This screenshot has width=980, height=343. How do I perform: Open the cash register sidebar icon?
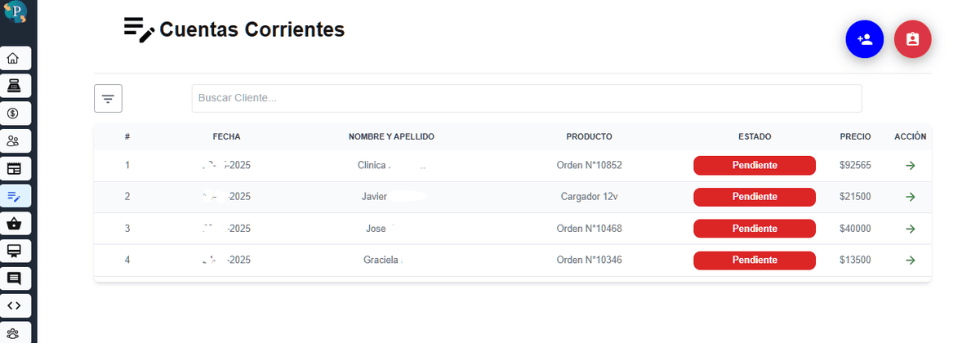coord(14,86)
